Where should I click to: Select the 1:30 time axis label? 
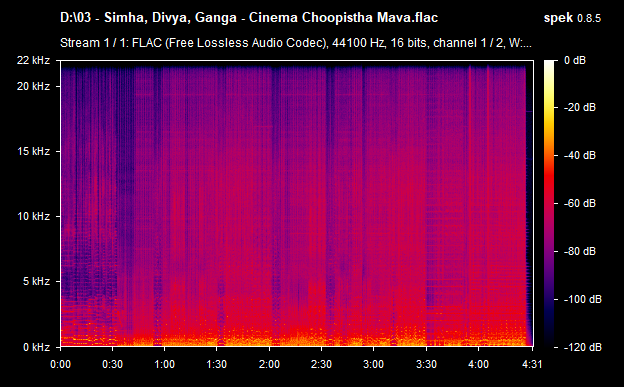click(216, 364)
